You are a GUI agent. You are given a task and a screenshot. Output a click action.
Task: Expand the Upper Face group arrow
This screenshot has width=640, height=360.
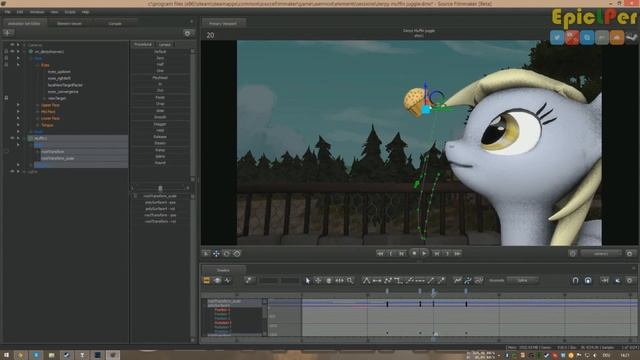tap(18, 105)
